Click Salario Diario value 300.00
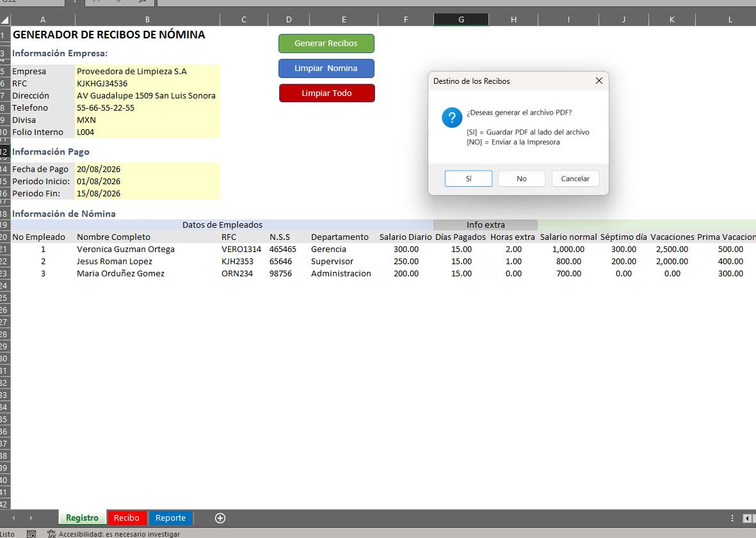This screenshot has width=756, height=538. [x=406, y=249]
